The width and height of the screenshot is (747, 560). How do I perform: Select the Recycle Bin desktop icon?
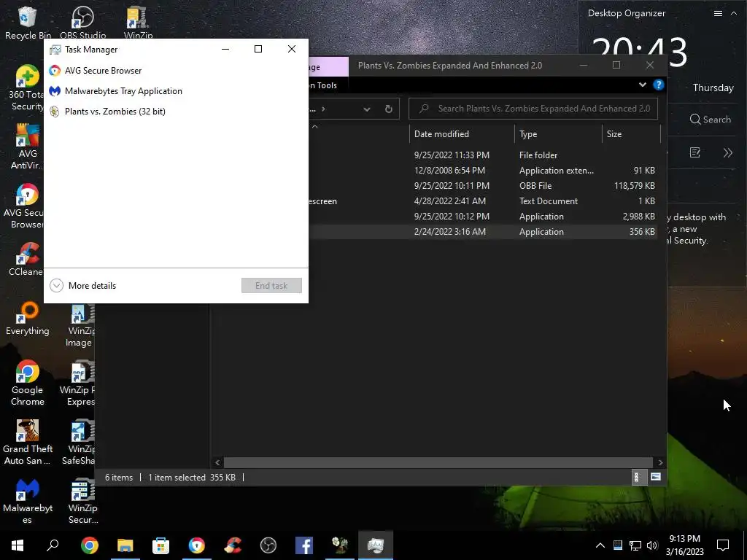(x=28, y=23)
